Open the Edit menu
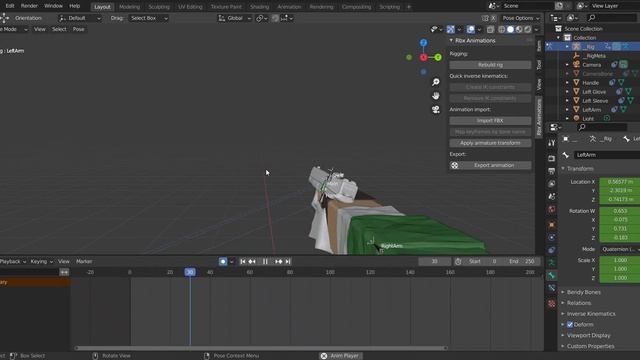 click(x=10, y=6)
